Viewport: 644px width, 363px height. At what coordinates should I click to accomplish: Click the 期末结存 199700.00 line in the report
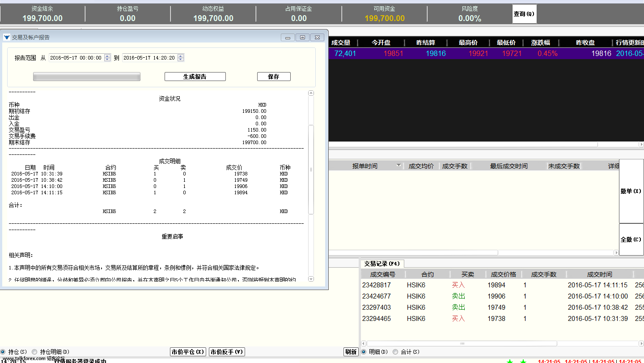click(137, 142)
